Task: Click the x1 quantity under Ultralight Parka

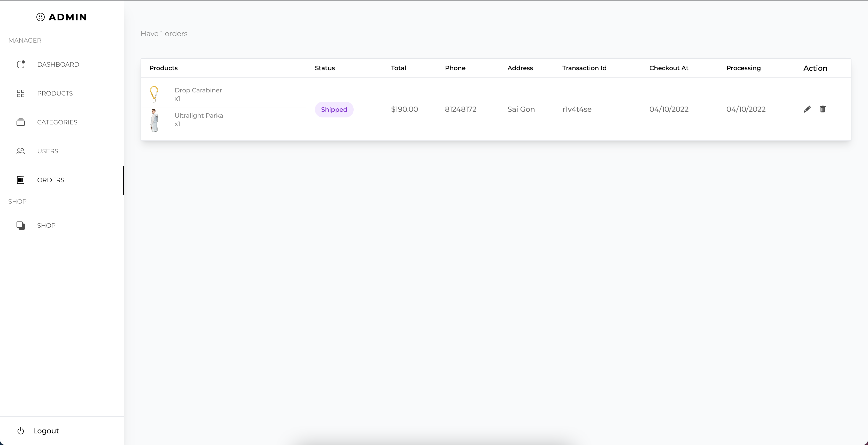Action: (x=177, y=124)
